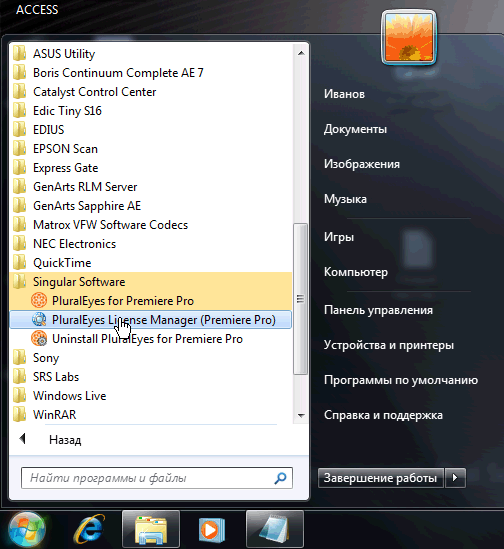Open Изображения library
The height and width of the screenshot is (549, 504).
[362, 164]
